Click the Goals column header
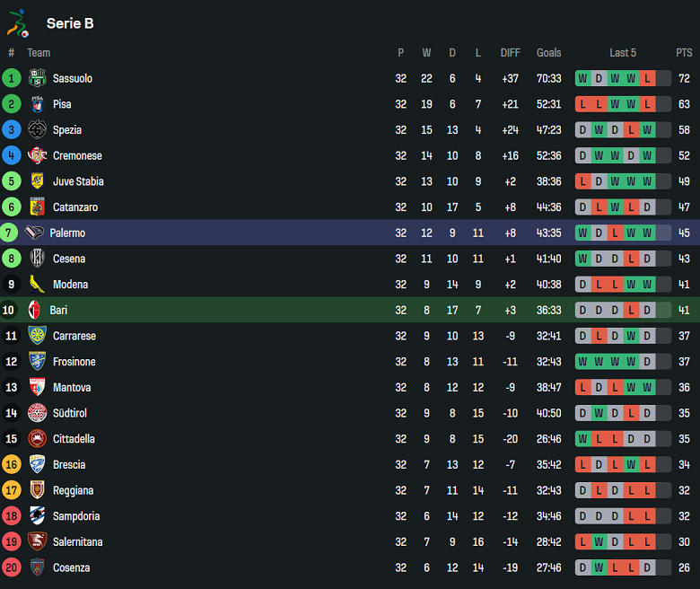This screenshot has width=700, height=589. click(x=548, y=53)
